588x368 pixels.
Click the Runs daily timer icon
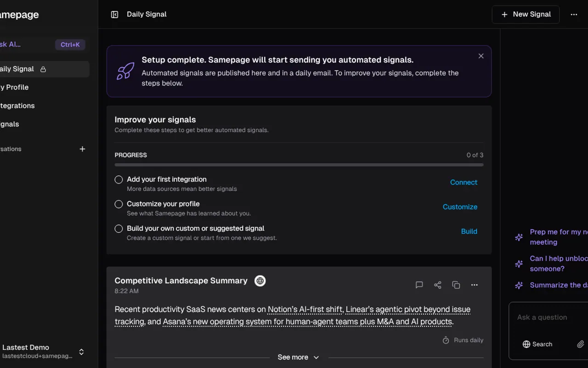(446, 340)
